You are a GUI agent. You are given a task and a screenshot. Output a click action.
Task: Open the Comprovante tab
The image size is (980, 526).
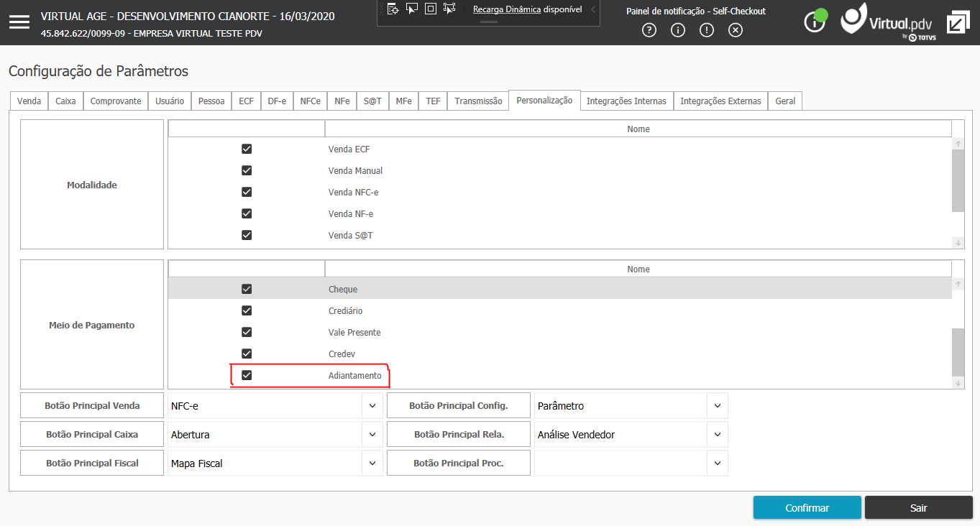point(116,101)
